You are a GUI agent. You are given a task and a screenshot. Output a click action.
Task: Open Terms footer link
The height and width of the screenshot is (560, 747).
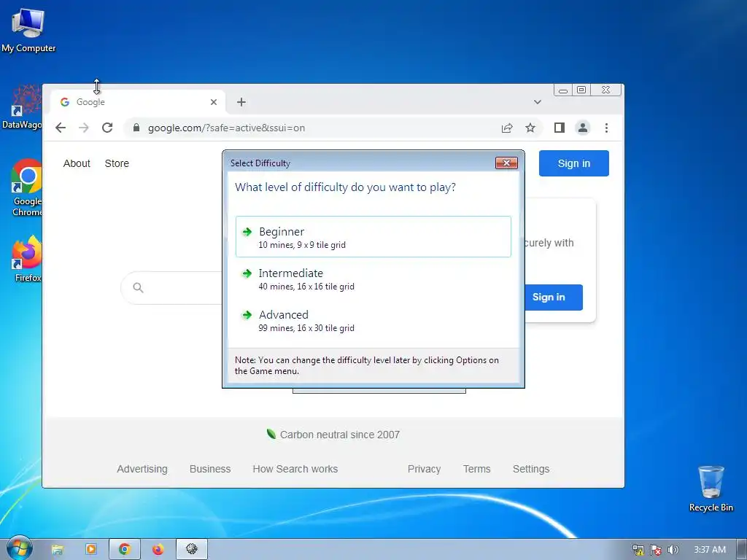477,469
